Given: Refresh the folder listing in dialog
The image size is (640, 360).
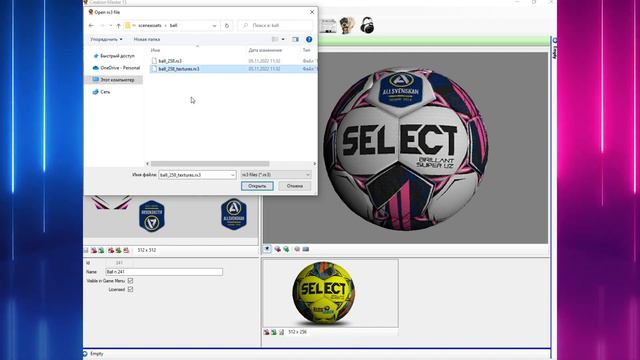Looking at the screenshot, I should tap(227, 25).
